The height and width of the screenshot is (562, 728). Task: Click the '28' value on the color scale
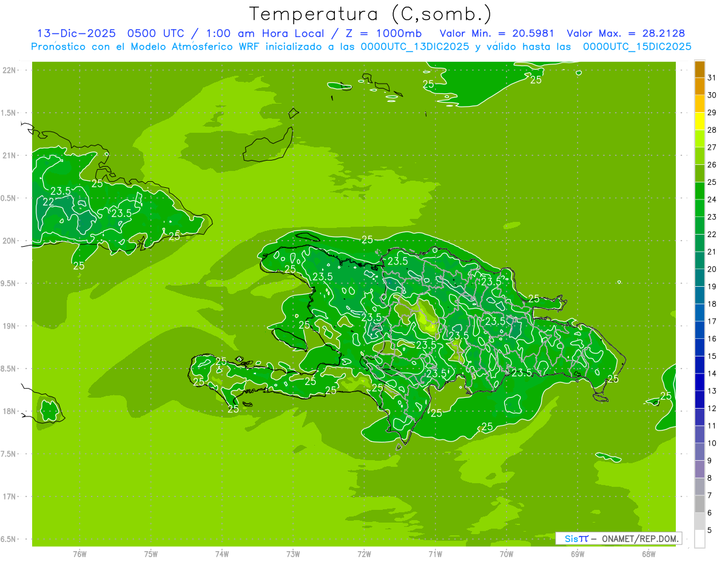click(x=712, y=130)
